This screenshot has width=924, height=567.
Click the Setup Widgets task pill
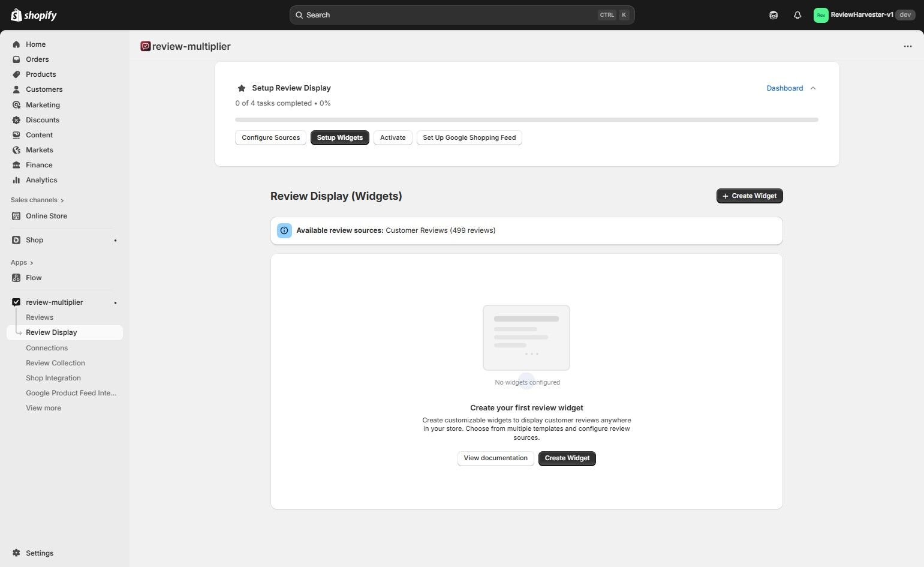pos(339,137)
